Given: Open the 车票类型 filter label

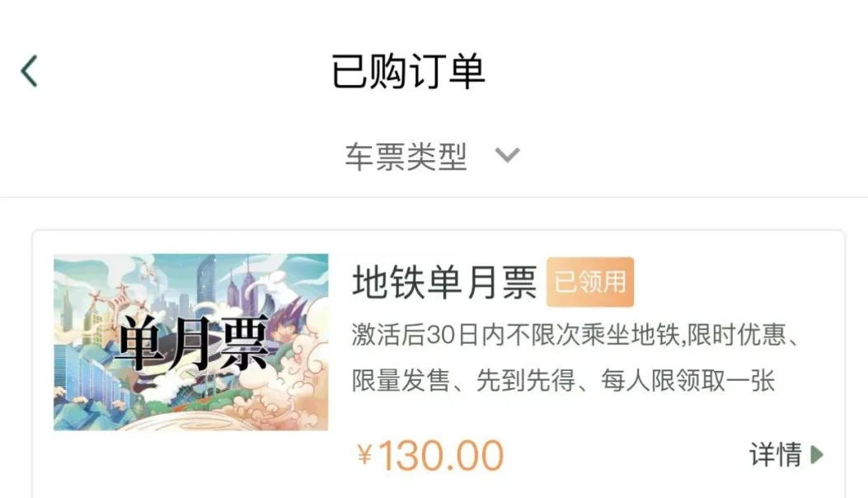Looking at the screenshot, I should coord(406,156).
